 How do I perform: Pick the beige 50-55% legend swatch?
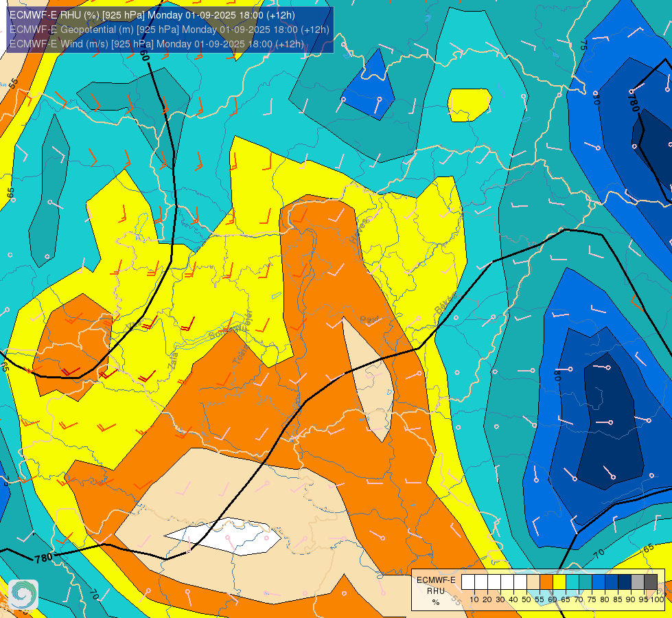(x=533, y=582)
